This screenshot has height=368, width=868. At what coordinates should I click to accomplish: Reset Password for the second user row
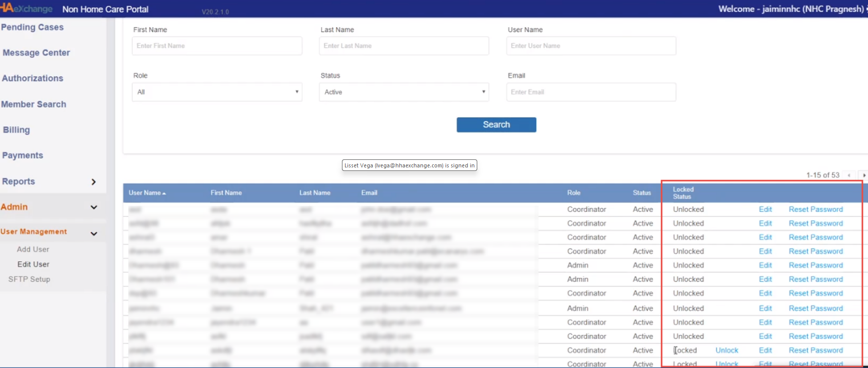[x=816, y=224]
